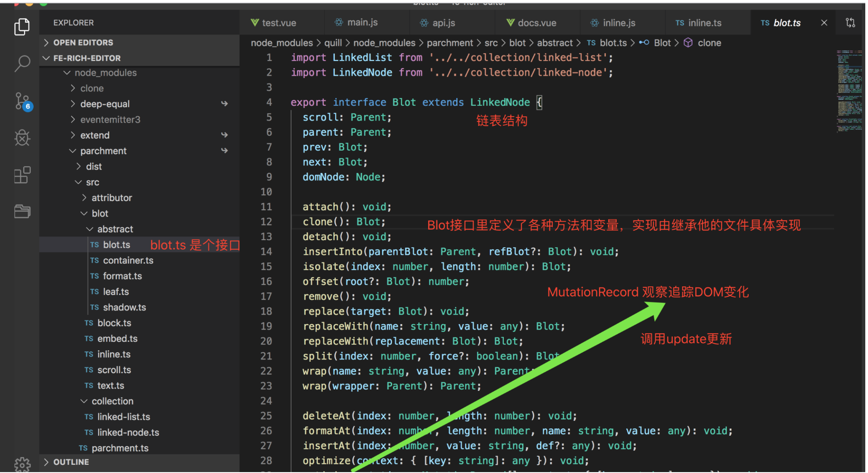Collapse the node_modules folder chevron
868x473 pixels.
click(x=67, y=73)
